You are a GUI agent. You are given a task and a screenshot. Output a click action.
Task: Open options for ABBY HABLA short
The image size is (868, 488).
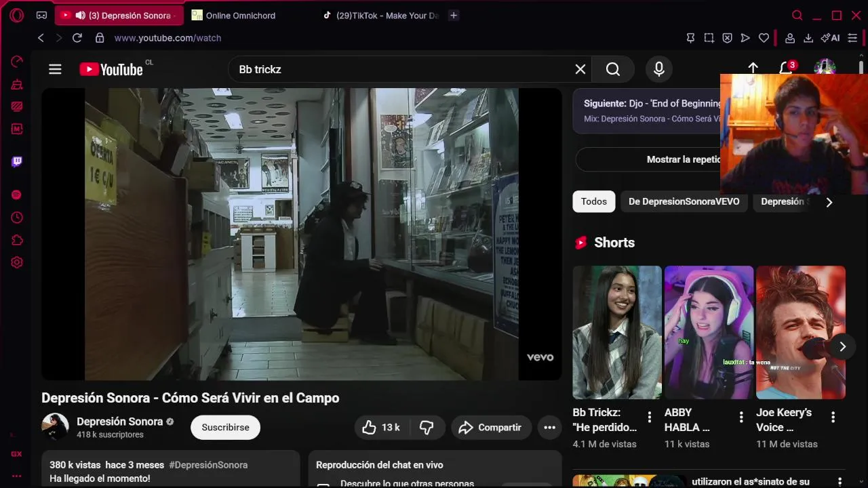(741, 417)
